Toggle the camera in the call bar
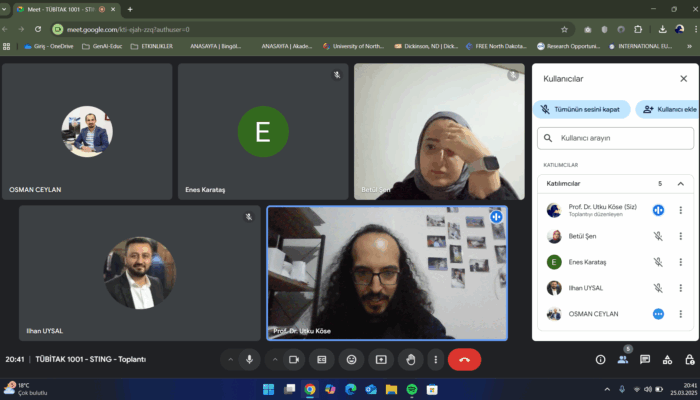The height and width of the screenshot is (400, 700). [x=294, y=359]
